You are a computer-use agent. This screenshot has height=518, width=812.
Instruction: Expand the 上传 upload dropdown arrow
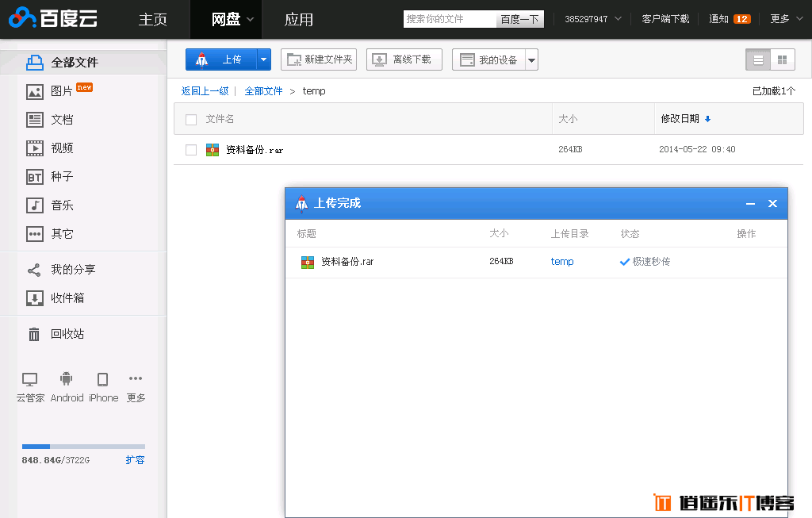click(264, 59)
